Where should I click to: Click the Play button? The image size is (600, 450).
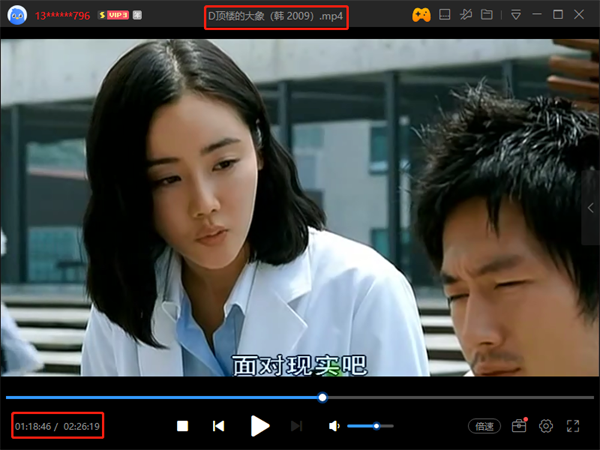[260, 426]
